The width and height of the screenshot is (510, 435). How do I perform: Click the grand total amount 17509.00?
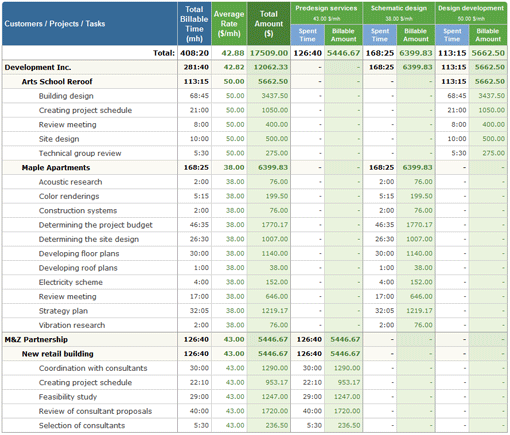(x=269, y=53)
